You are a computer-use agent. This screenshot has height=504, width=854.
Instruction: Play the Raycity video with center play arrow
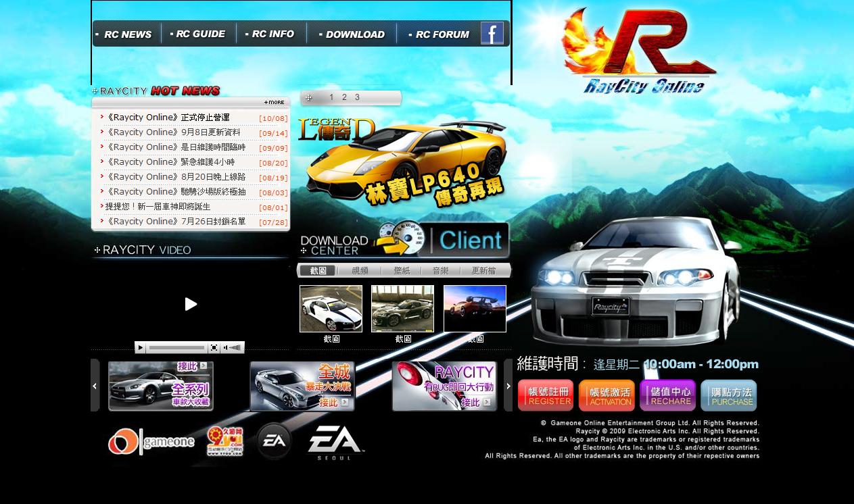[x=191, y=304]
